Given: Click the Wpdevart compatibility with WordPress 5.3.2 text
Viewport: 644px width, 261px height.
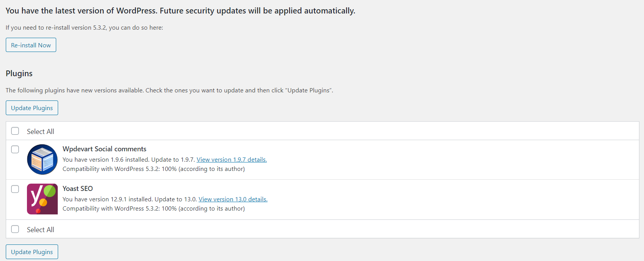Looking at the screenshot, I should (x=154, y=169).
